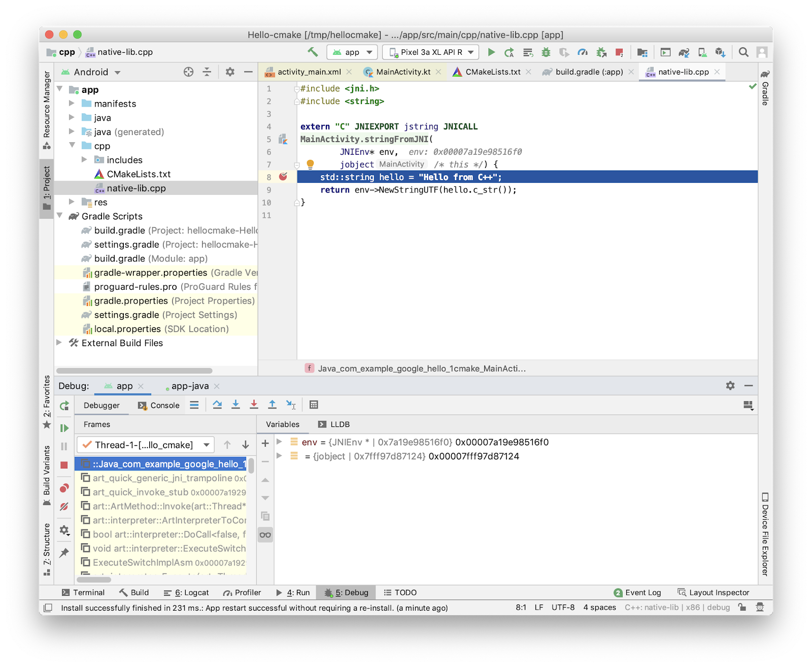Open the Layout Inspector
The height and width of the screenshot is (667, 812).
click(713, 592)
